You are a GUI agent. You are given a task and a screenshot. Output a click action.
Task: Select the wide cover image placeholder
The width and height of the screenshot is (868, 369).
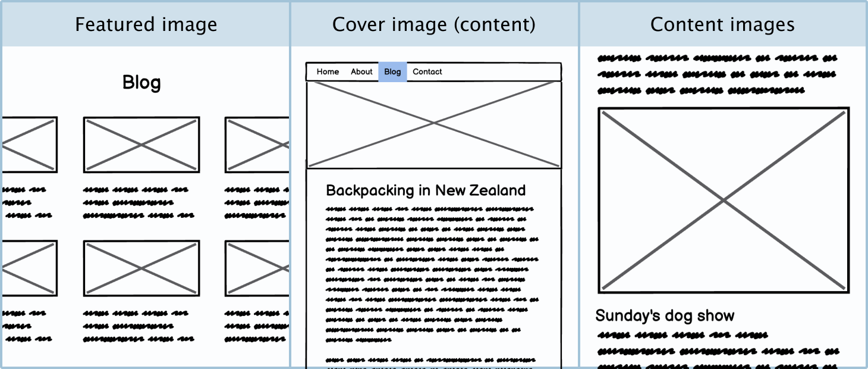tap(433, 124)
